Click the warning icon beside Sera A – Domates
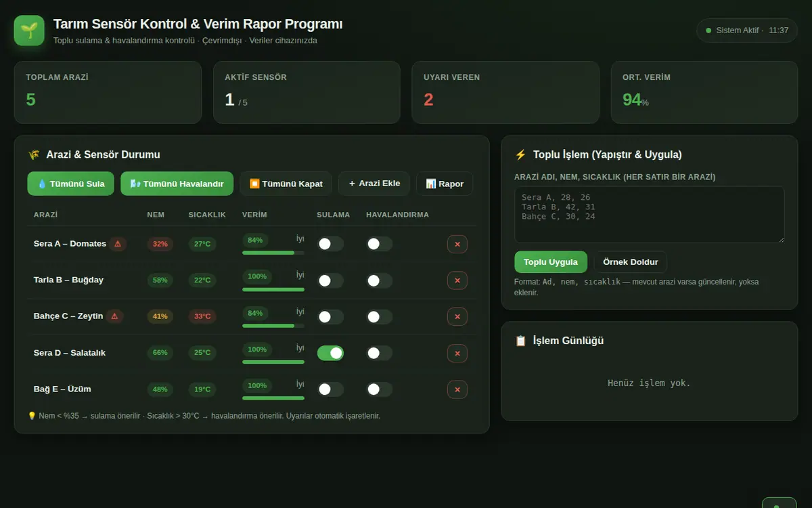812x508 pixels. tap(118, 244)
